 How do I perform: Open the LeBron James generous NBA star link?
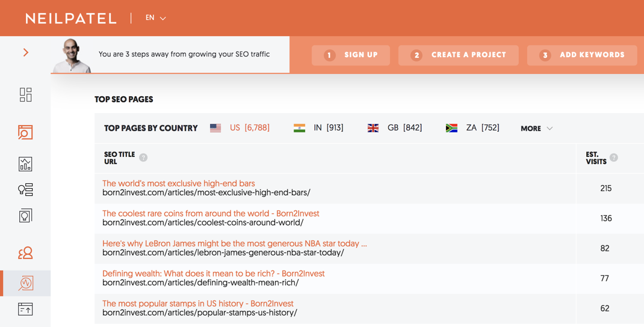235,243
